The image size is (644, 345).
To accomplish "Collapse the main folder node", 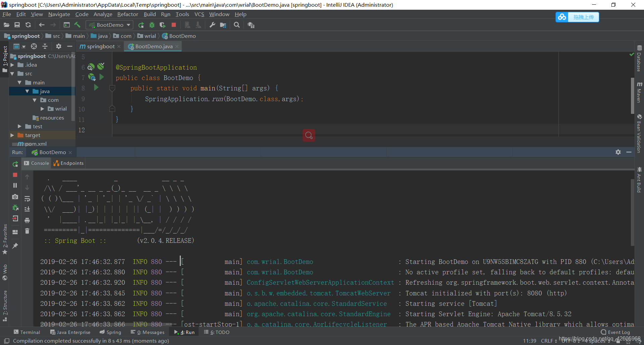I will [x=20, y=82].
